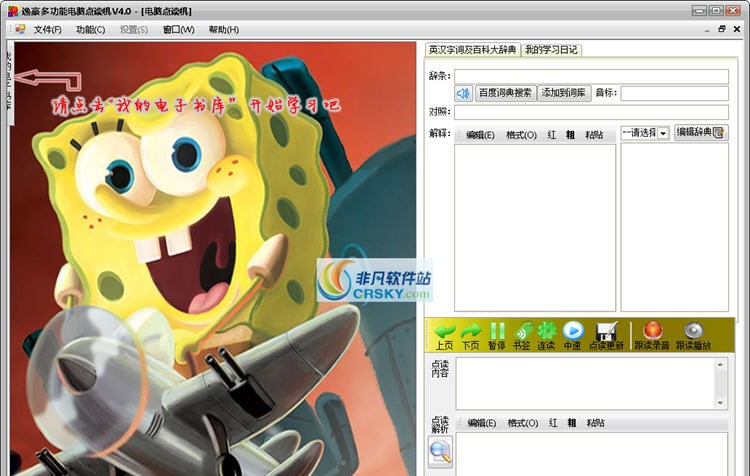Click the 书签 bookmark icon
Screen dimensions: 750x476
[x=521, y=335]
